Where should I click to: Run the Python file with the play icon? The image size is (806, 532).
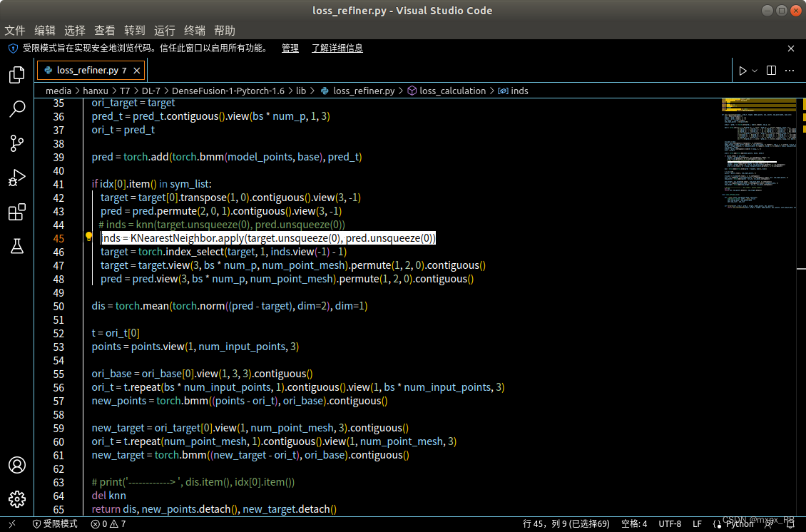[x=742, y=69]
